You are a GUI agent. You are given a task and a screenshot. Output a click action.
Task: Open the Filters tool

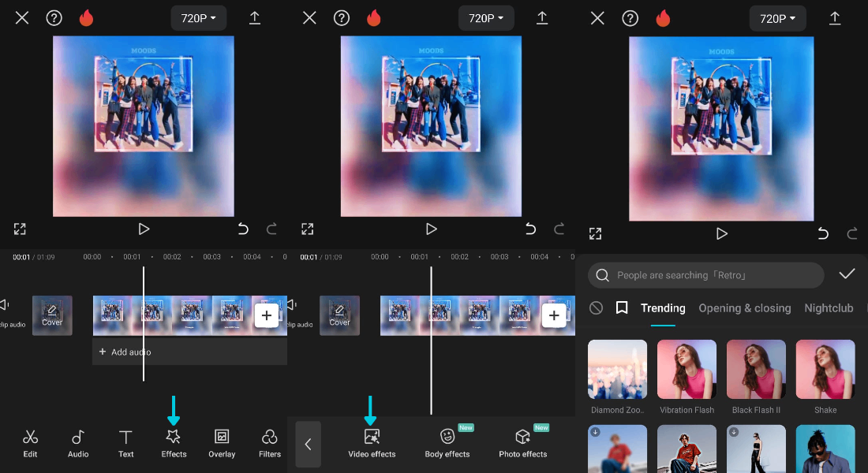[270, 444]
